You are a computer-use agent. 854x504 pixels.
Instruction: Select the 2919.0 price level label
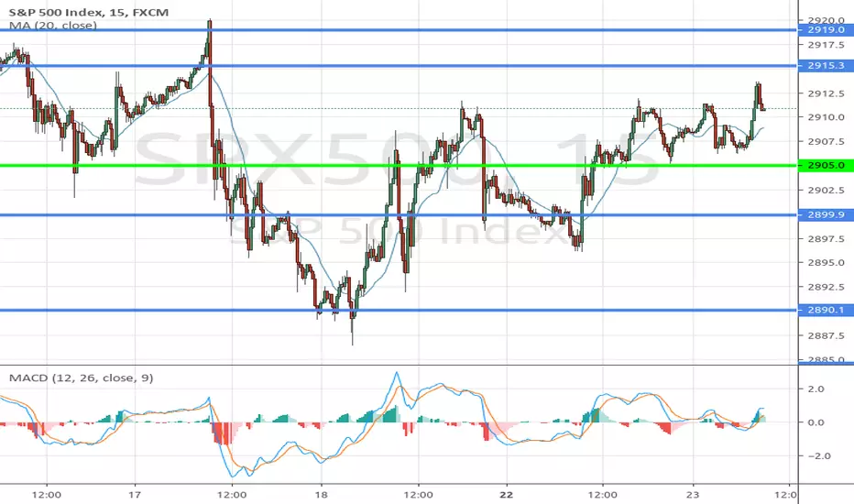coord(826,29)
